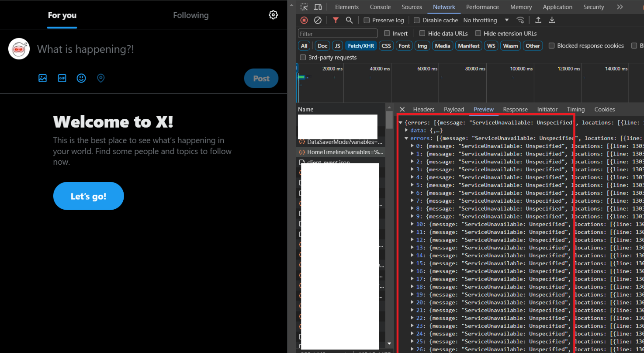The width and height of the screenshot is (644, 353).
Task: Clear the network log
Action: [318, 20]
